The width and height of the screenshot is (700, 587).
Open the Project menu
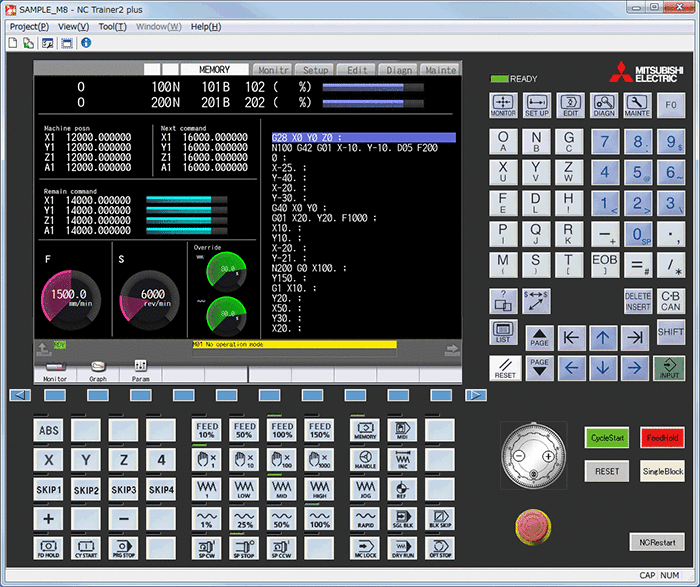click(x=29, y=26)
